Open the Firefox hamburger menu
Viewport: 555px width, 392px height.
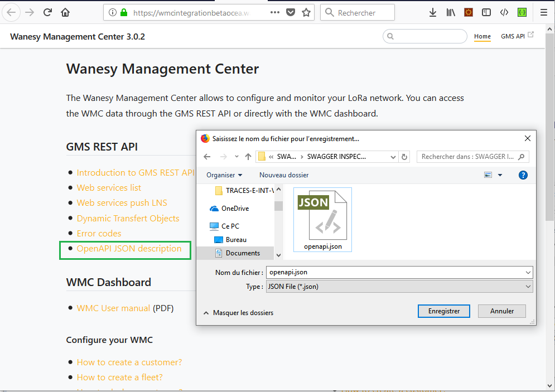544,12
